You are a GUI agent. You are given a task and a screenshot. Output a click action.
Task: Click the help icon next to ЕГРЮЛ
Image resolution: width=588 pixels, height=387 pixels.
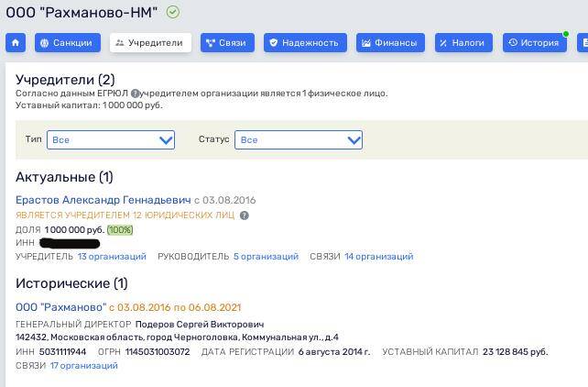135,94
